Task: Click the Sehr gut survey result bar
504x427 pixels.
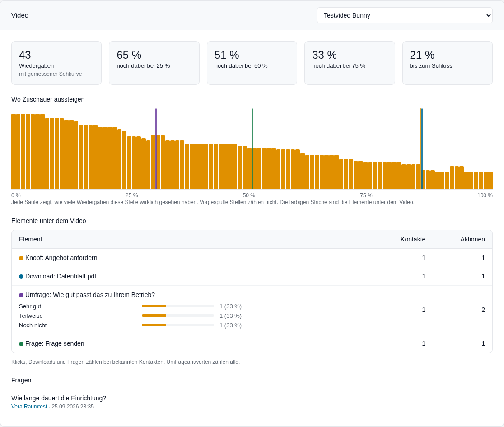Action: click(x=178, y=306)
